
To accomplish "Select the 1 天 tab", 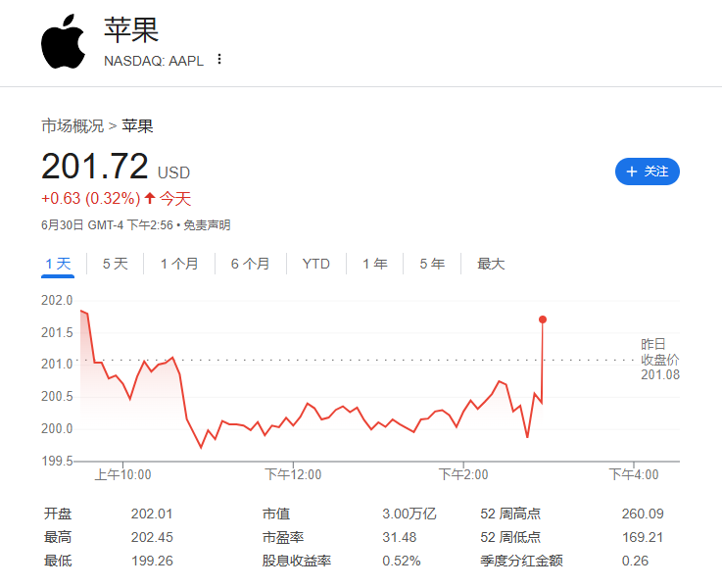I will coord(58,264).
